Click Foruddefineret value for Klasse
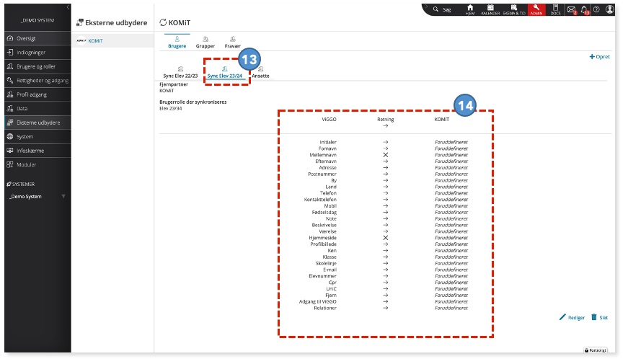Image resolution: width=628 pixels, height=364 pixels. 451,257
